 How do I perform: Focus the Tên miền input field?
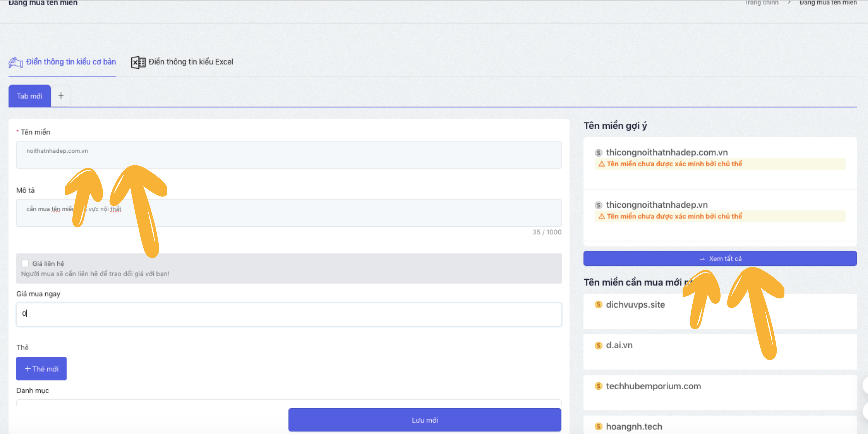point(289,155)
